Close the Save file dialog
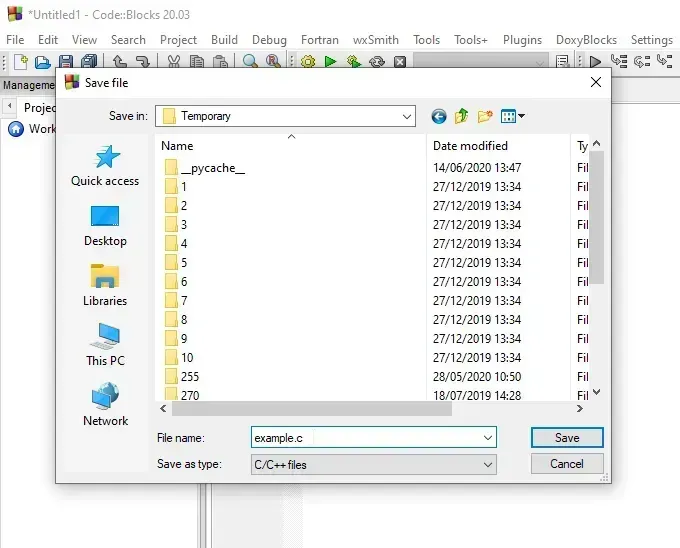Image resolution: width=680 pixels, height=548 pixels. (x=595, y=82)
